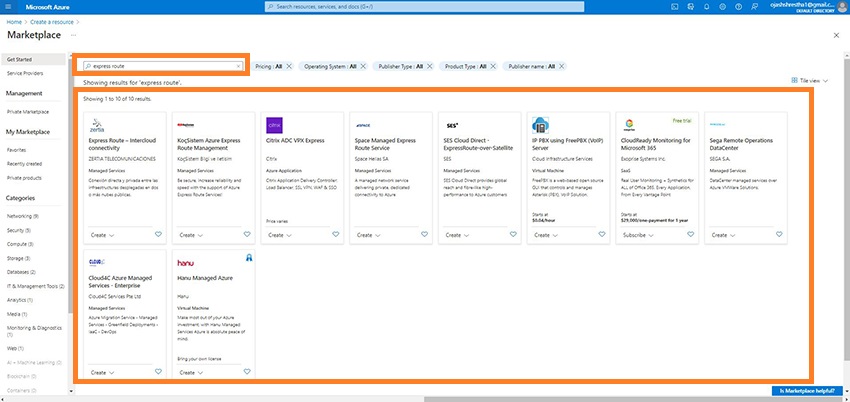The width and height of the screenshot is (850, 402).
Task: Favorite the Hanu Managed Azure card
Action: pyautogui.click(x=247, y=372)
